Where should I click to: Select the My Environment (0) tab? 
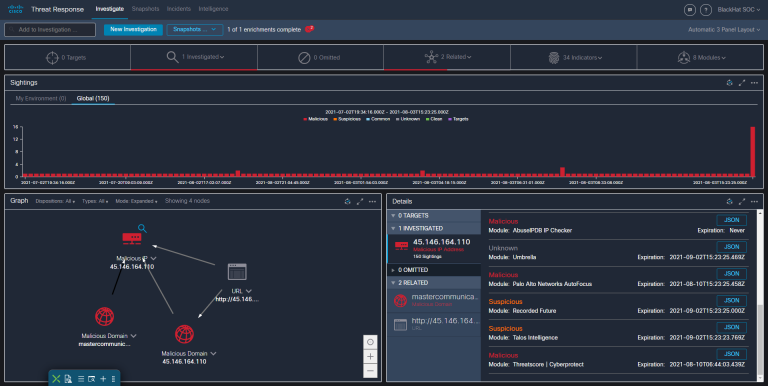click(x=41, y=98)
